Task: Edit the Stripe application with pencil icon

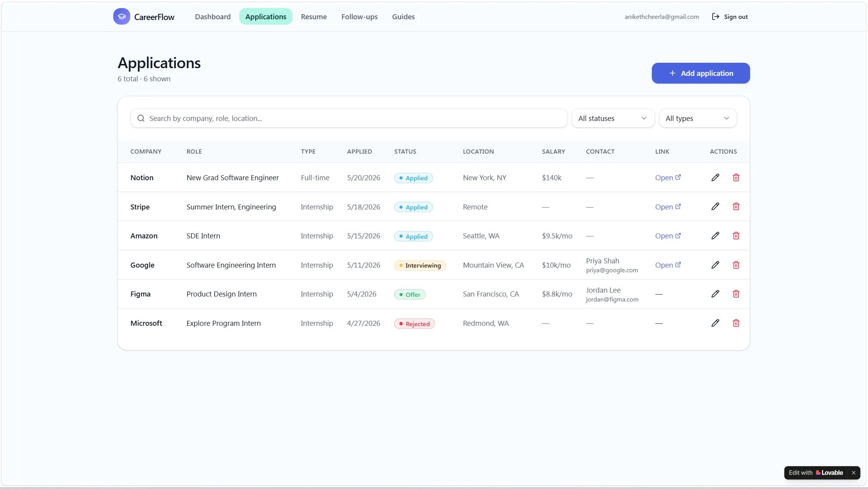Action: 715,207
